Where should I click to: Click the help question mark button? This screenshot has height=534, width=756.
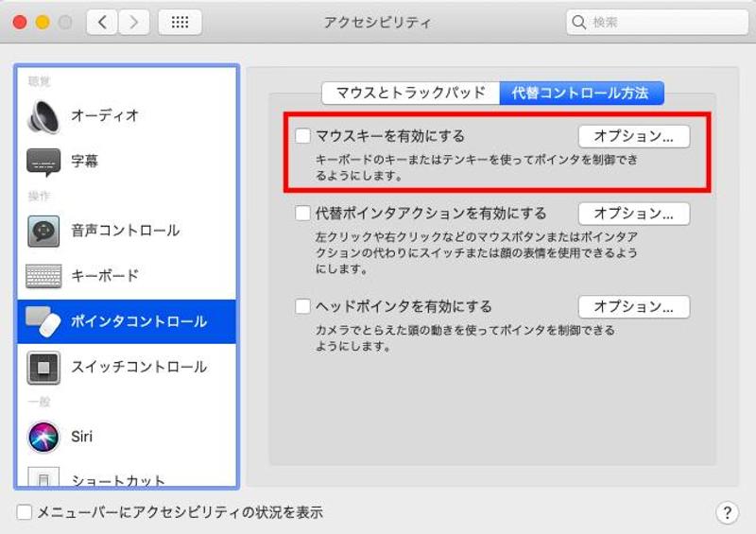pos(727,513)
